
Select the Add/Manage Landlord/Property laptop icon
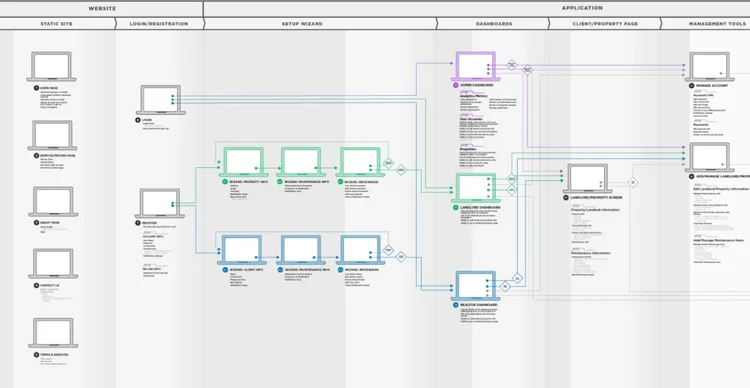709,157
